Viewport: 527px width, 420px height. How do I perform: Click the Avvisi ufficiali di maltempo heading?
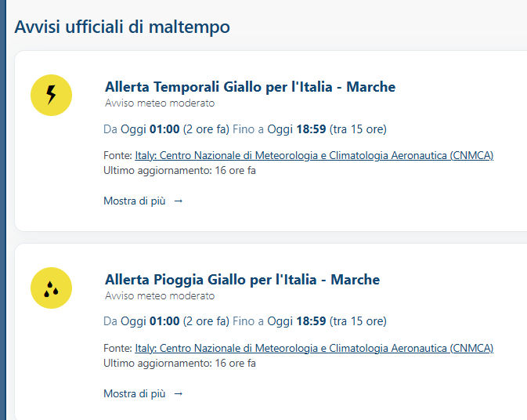coord(122,27)
